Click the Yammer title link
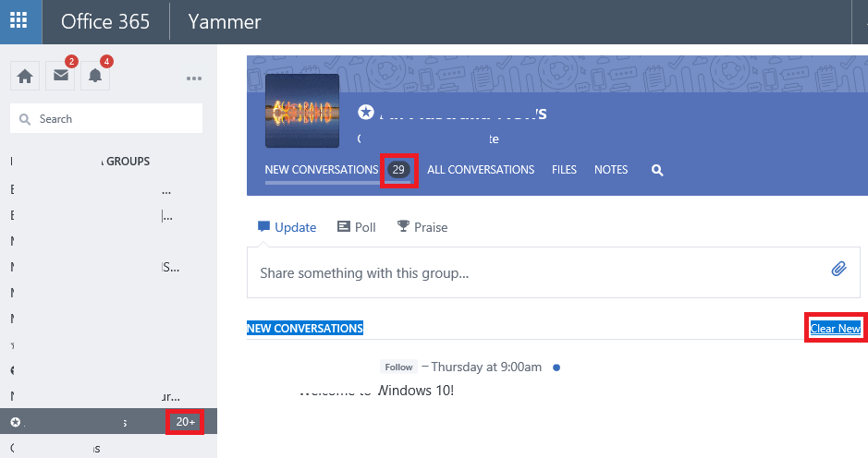Image resolution: width=868 pixels, height=458 pixels. (225, 21)
